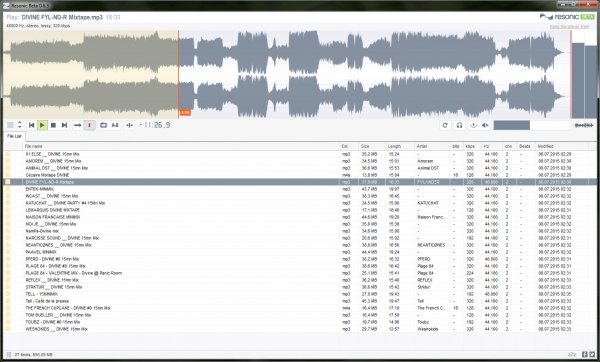Viewport: 600px width, 362px height.
Task: Click the playback time display
Action: (155, 125)
